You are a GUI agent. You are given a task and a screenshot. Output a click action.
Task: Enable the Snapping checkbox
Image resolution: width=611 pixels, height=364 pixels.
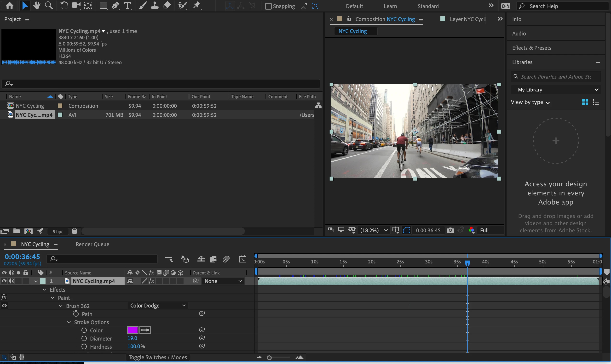(x=268, y=6)
